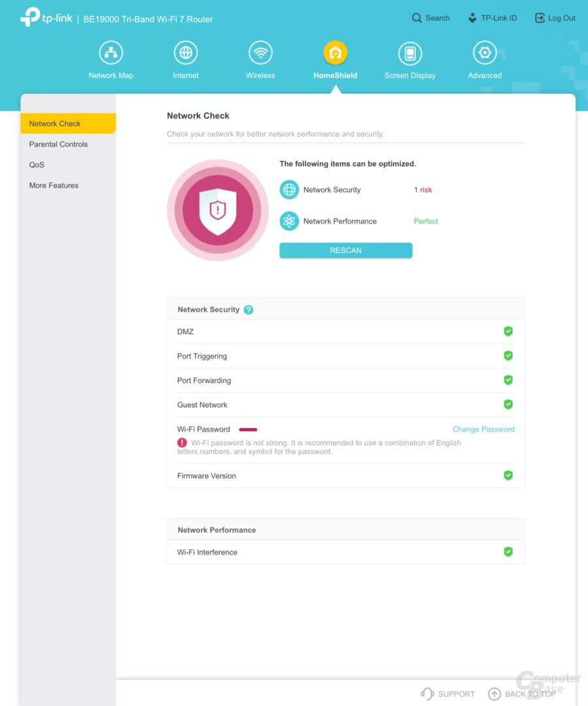Click the red shield warning graphic
This screenshot has height=706, width=588.
pyautogui.click(x=217, y=210)
